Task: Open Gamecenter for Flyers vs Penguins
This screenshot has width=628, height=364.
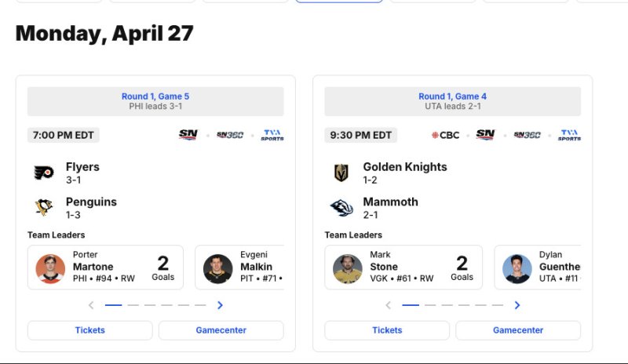Action: (x=221, y=330)
